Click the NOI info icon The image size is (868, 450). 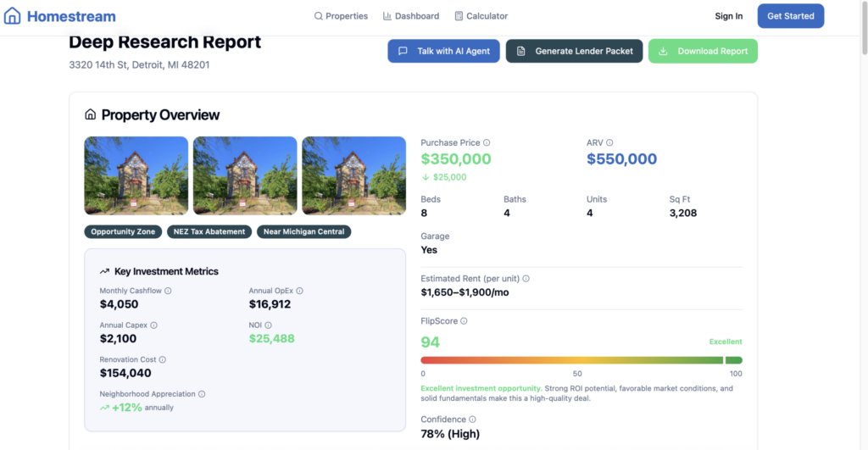click(268, 325)
